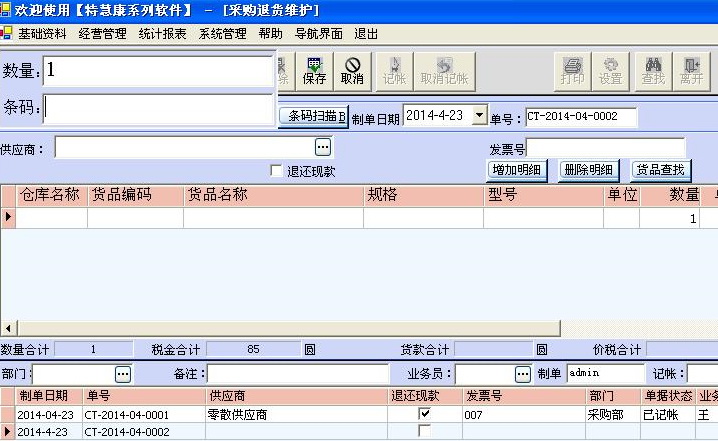Open the 帮助 menu
This screenshot has width=718, height=441.
tap(270, 34)
